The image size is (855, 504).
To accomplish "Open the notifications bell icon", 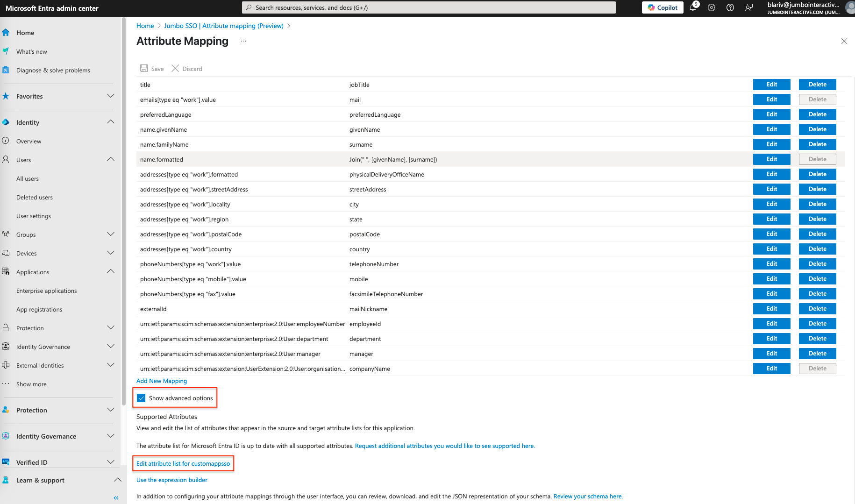I will pyautogui.click(x=693, y=7).
